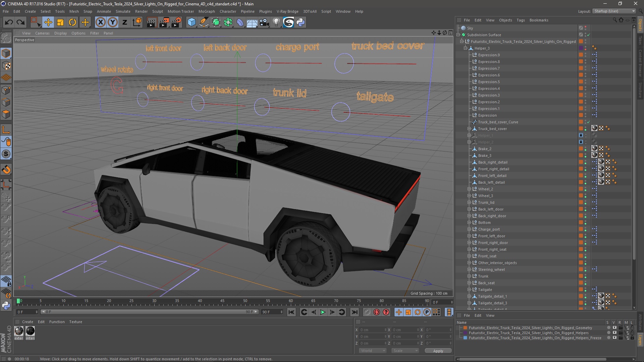Toggle Subdivision Surface enable checkmark
644x362 pixels.
588,35
